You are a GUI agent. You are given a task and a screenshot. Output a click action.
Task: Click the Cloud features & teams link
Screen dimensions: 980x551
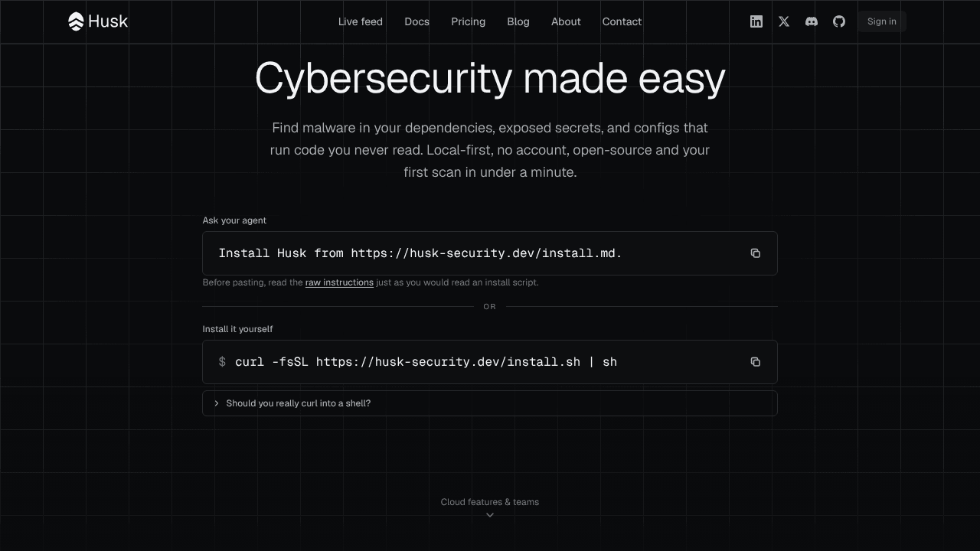click(x=490, y=502)
